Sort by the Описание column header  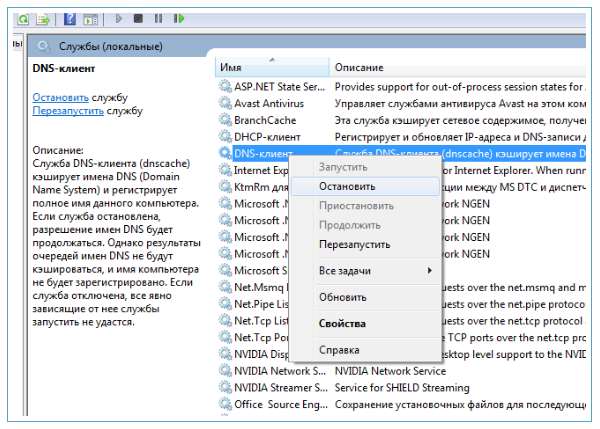coord(458,67)
